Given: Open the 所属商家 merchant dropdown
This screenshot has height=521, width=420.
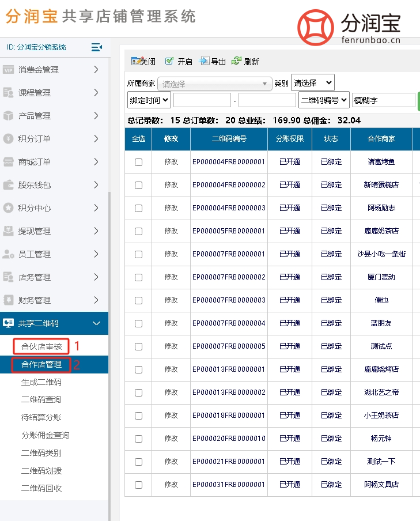Looking at the screenshot, I should pos(215,84).
